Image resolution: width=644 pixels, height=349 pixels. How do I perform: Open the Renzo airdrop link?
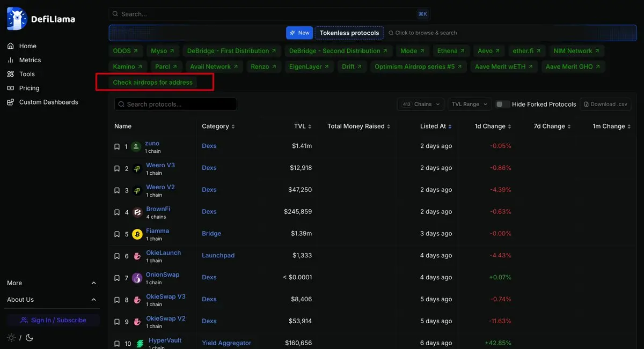tap(264, 66)
